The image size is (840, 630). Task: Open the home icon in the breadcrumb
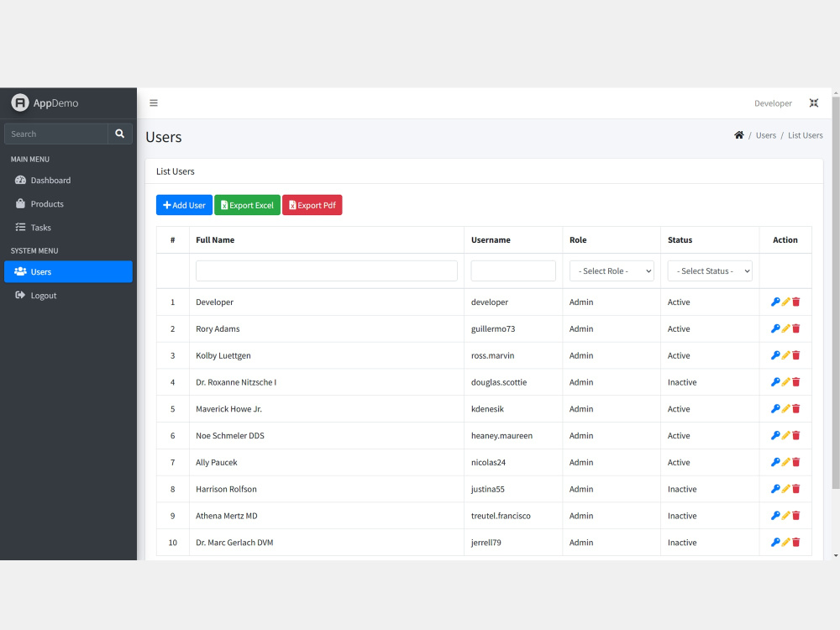[x=738, y=134]
